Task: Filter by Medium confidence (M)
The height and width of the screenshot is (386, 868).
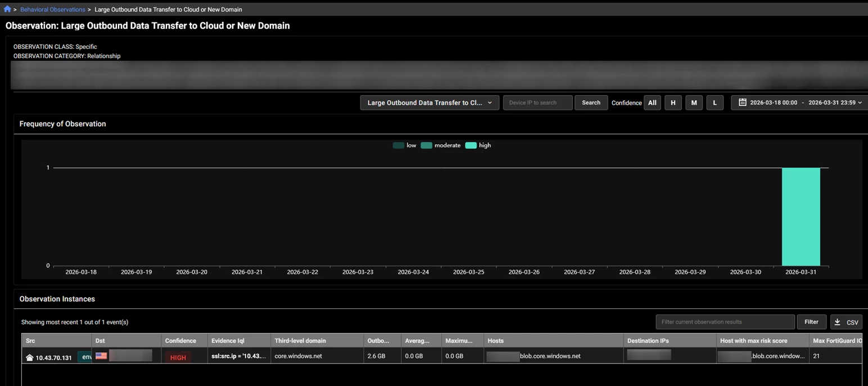Action: coord(694,103)
